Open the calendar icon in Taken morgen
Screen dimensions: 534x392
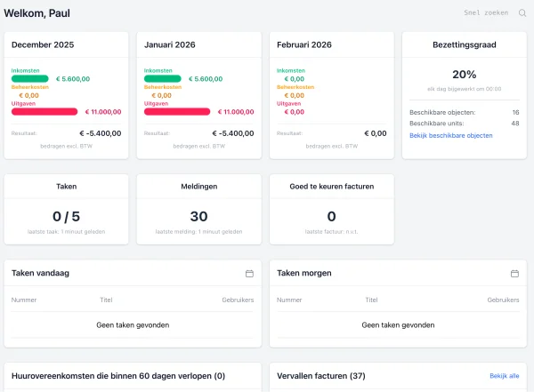click(x=514, y=273)
